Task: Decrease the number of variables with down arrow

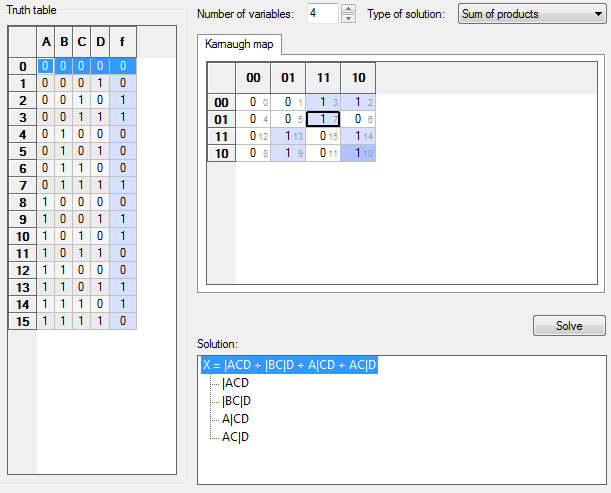Action: click(x=348, y=18)
